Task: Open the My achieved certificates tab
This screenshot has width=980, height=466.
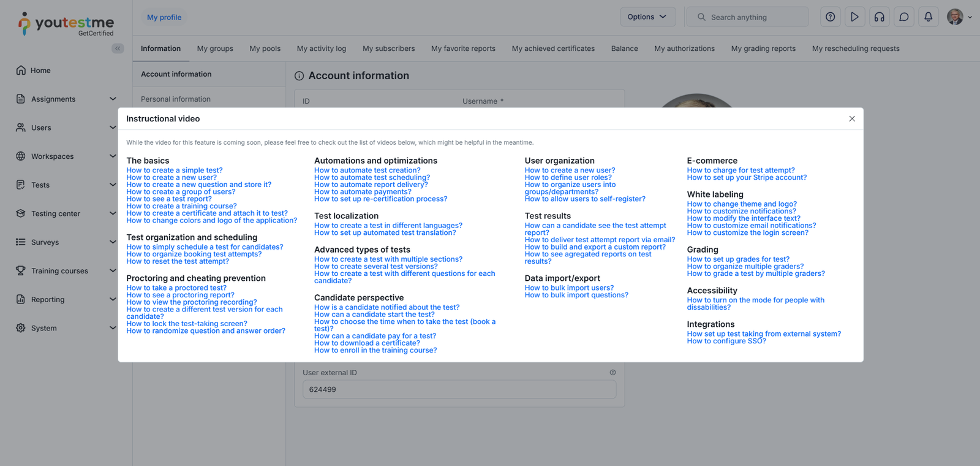Action: point(553,49)
